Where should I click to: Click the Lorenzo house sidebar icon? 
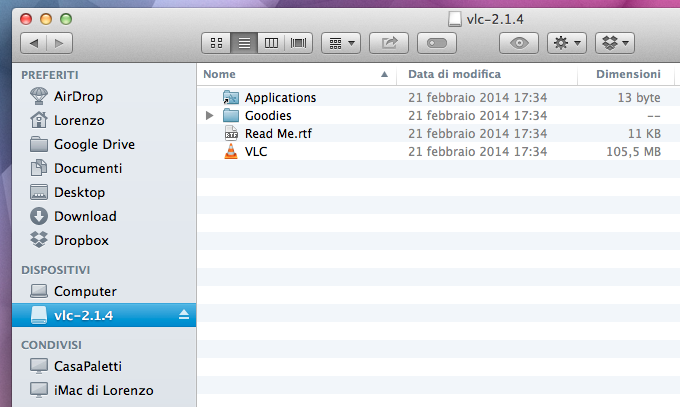(39, 120)
